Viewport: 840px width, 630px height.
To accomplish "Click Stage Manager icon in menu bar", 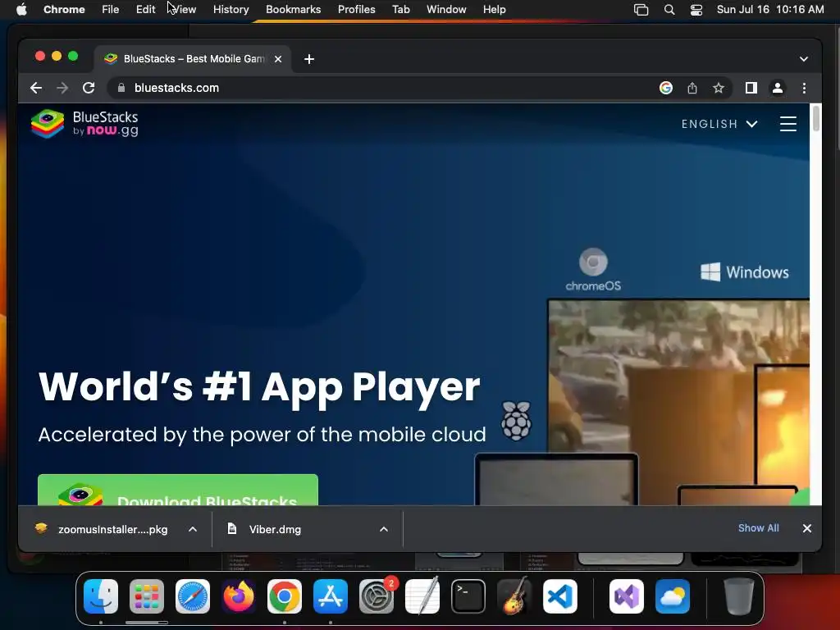I will 641,10.
